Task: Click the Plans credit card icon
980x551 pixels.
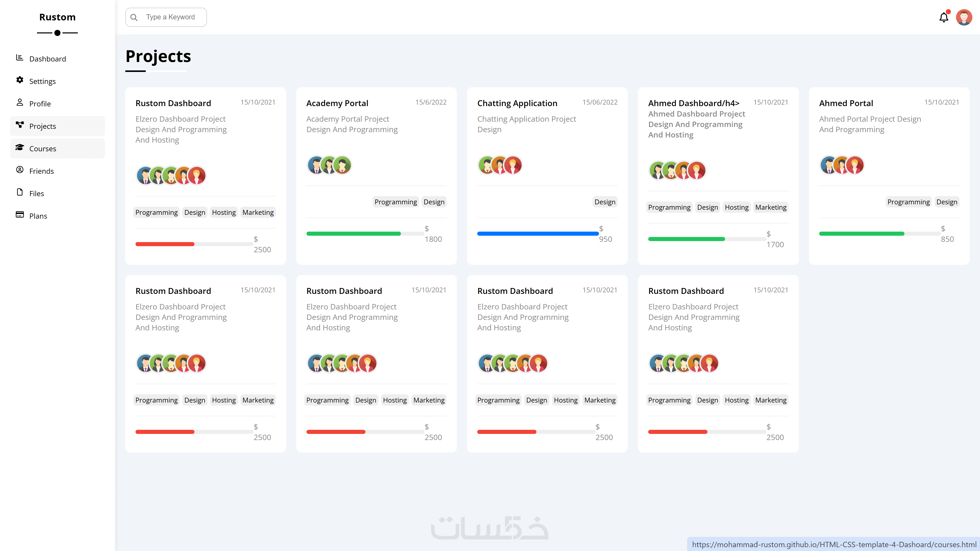Action: pyautogui.click(x=20, y=215)
